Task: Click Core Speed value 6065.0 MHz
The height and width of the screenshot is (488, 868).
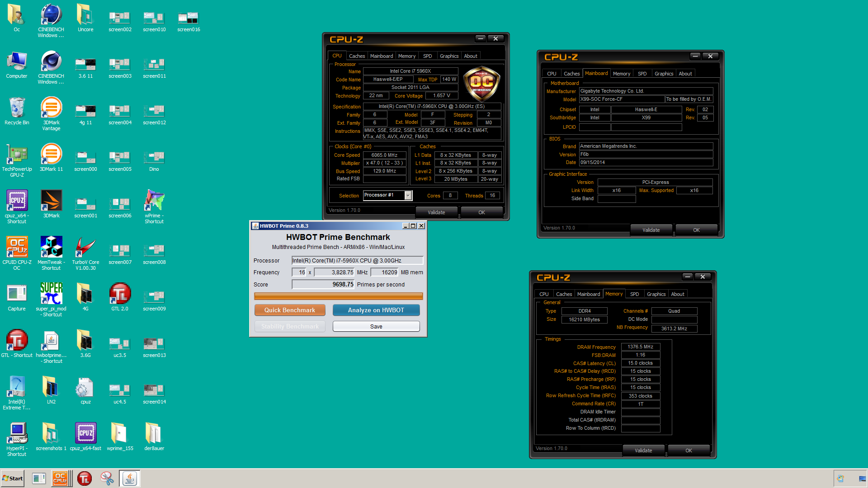Action: tap(384, 155)
